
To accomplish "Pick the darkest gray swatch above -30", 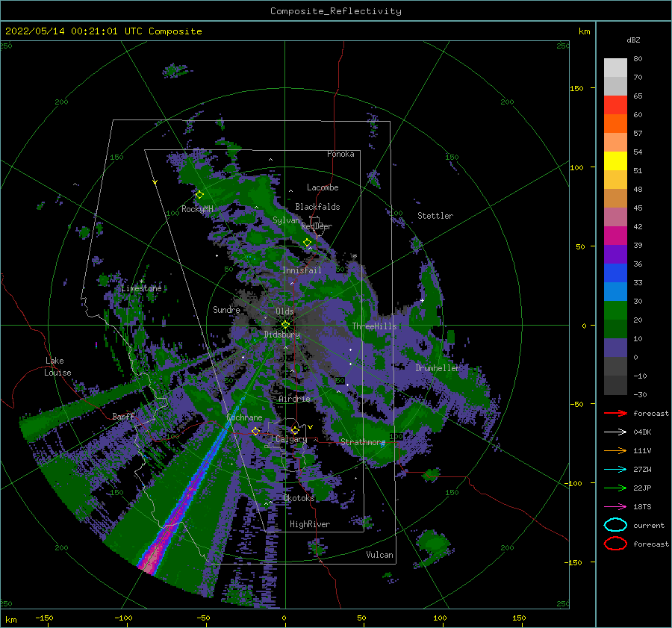I will [x=615, y=385].
